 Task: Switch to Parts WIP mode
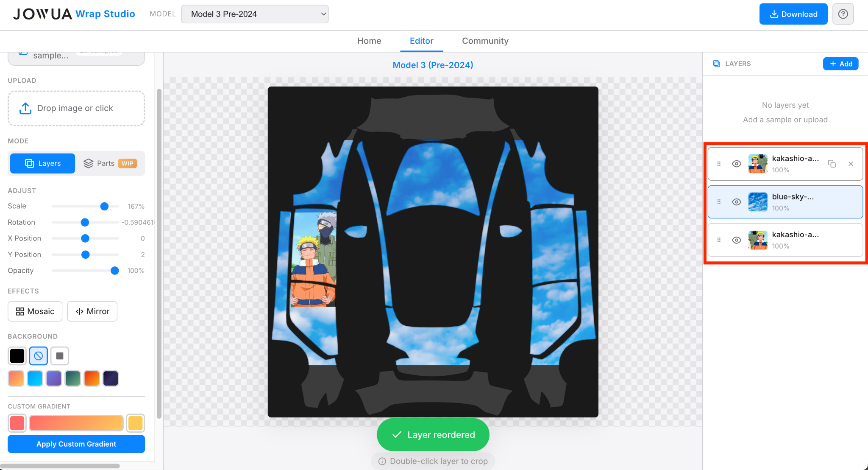click(110, 163)
